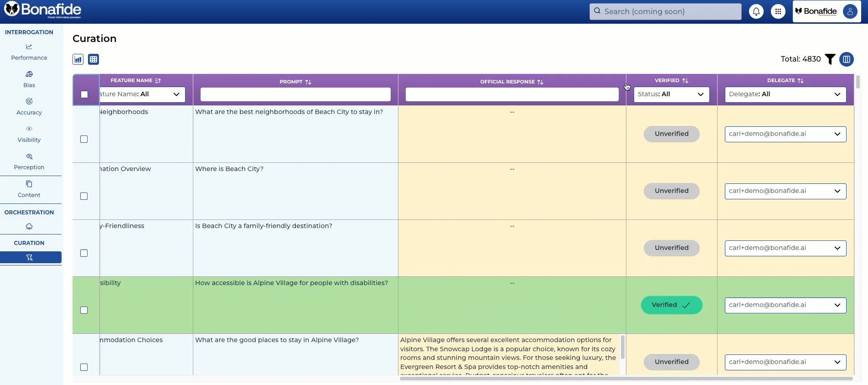Check the Neighborhoods row checkbox
Image resolution: width=868 pixels, height=385 pixels.
[84, 139]
